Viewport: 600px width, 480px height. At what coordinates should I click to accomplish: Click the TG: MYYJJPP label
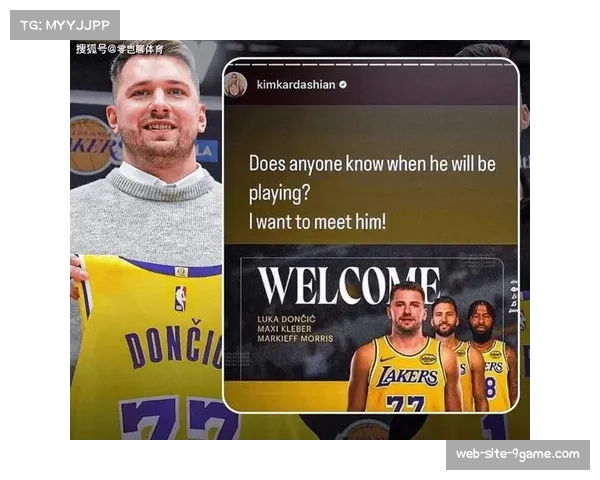click(64, 24)
